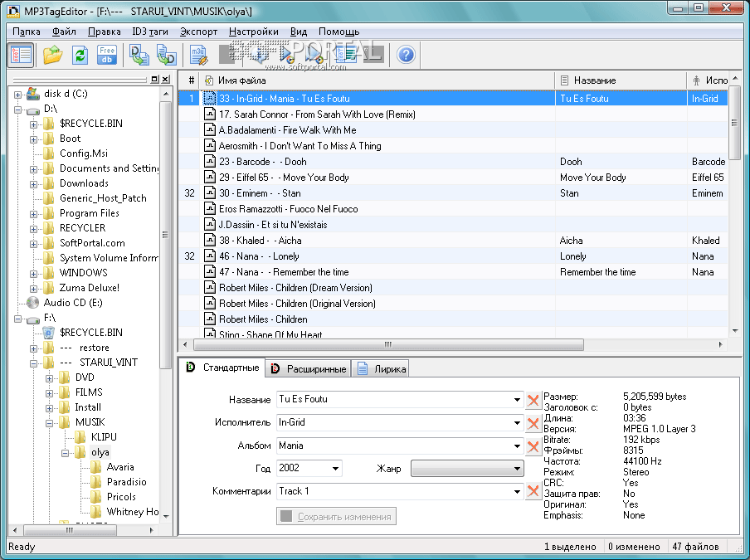Viewport: 750px width, 560px height.
Task: Click the Сохранить изменения button
Action: [x=336, y=517]
